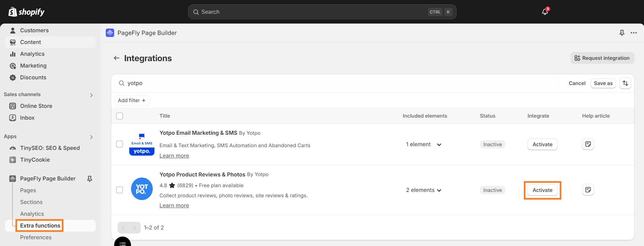Click Inactive badge for Yotpo Product Reviews

coord(493,190)
